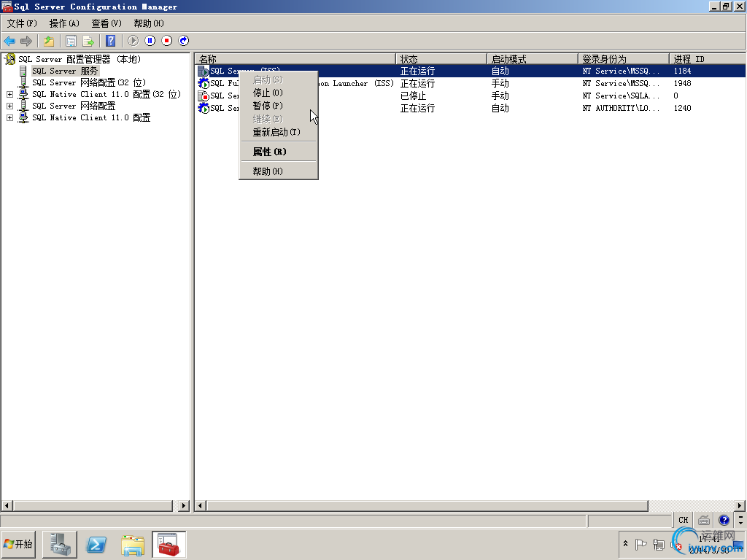Sort by the 启动模式 column header
Screen dimensions: 747x560
click(x=533, y=59)
